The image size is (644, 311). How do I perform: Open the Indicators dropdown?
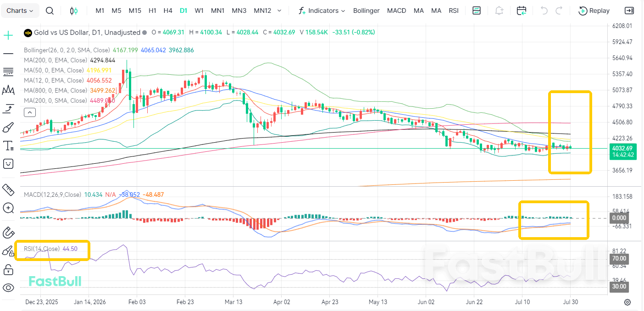[322, 11]
